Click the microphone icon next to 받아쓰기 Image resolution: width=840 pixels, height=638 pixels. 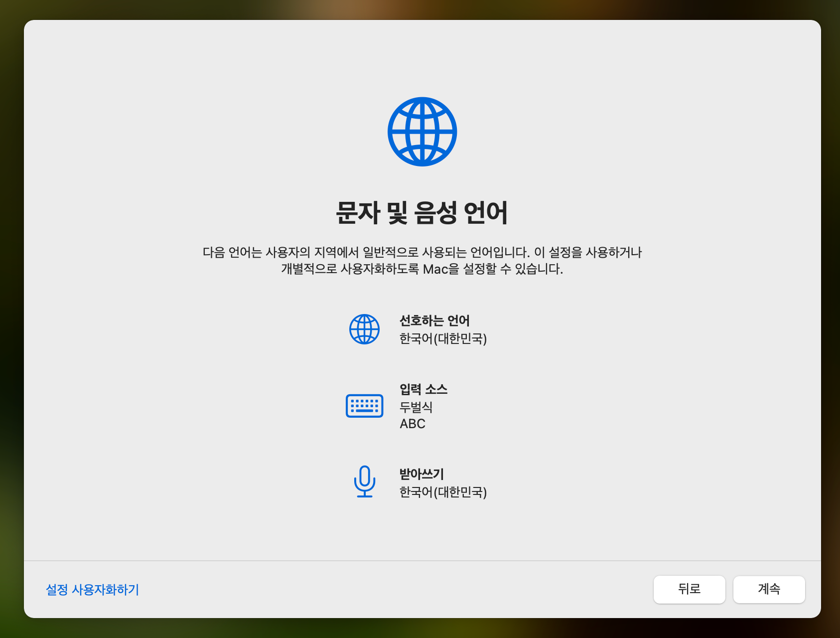click(x=364, y=481)
